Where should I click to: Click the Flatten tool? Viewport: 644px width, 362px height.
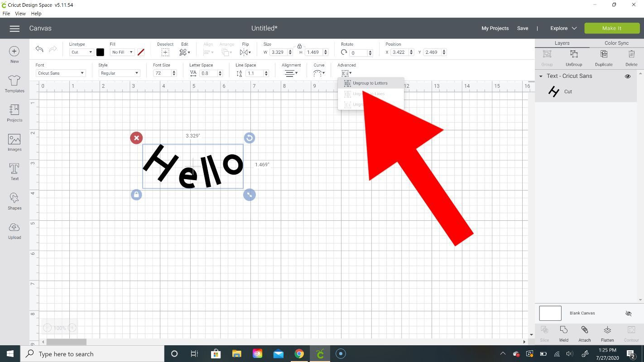tap(607, 330)
